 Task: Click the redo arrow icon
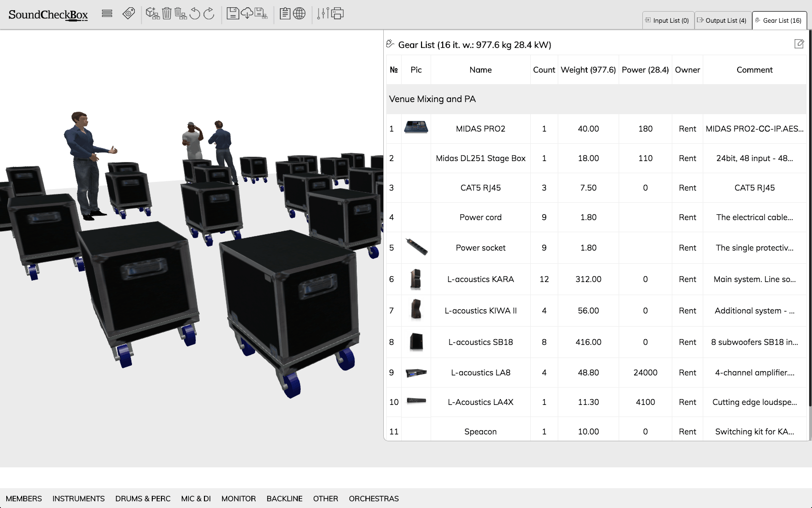(x=209, y=14)
